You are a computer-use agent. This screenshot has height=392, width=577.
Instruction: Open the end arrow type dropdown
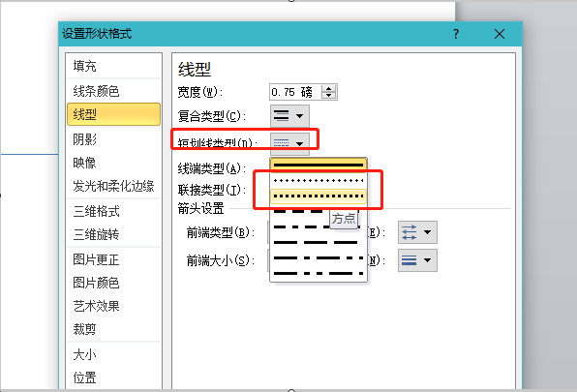[417, 232]
